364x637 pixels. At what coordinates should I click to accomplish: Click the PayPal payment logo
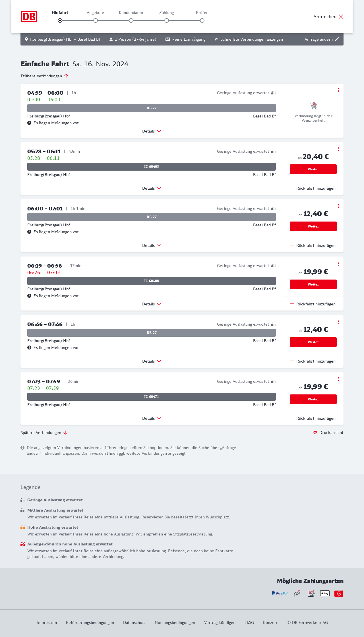[x=280, y=593]
